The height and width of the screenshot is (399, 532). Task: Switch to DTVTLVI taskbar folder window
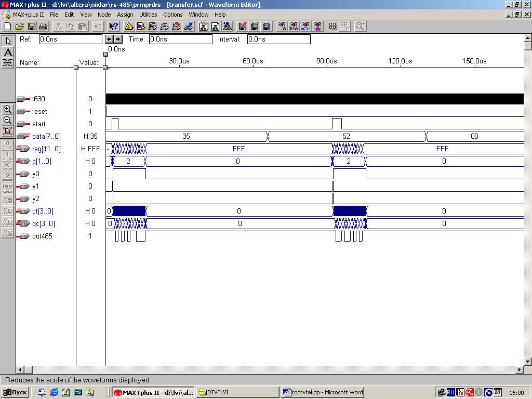[x=237, y=392]
